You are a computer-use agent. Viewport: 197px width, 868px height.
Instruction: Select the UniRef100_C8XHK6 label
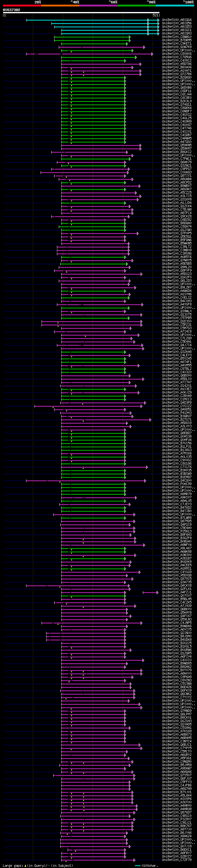tap(177, 54)
